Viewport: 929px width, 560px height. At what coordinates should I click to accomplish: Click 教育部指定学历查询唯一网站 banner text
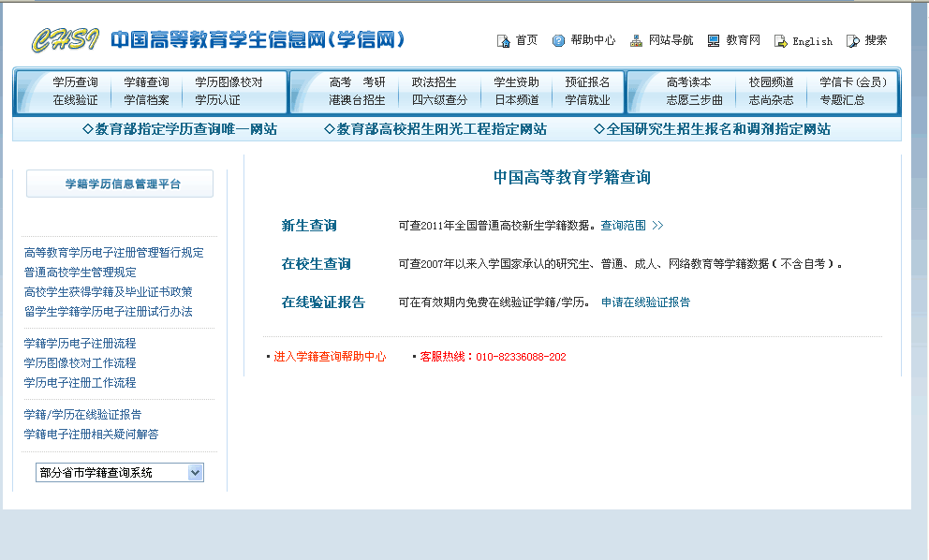180,129
